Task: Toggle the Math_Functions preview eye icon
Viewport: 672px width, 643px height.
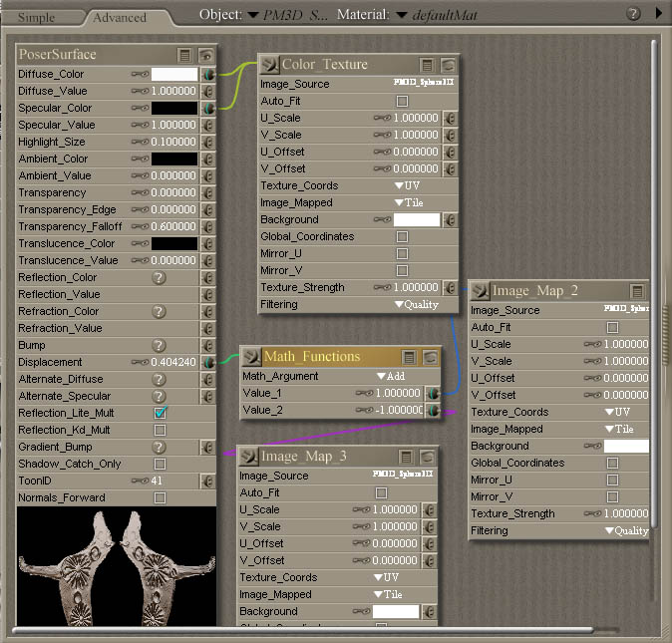Action: pyautogui.click(x=430, y=357)
